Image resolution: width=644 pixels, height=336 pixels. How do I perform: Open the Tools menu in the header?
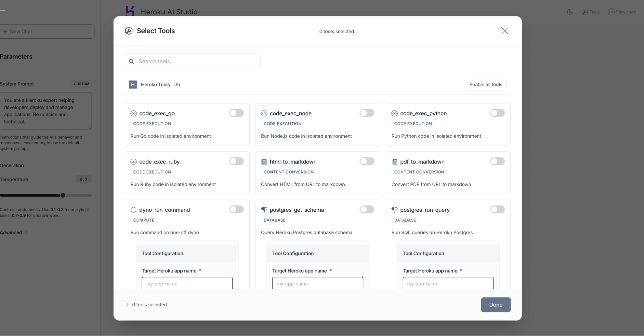click(x=591, y=12)
